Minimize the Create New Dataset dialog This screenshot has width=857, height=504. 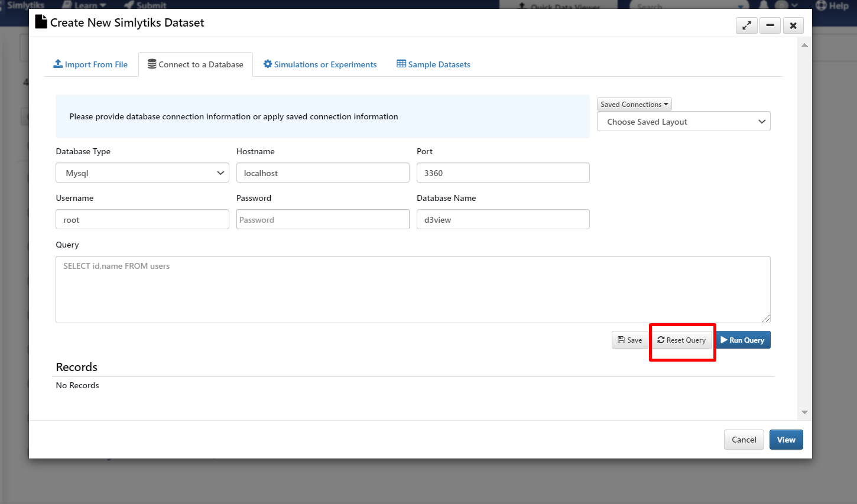tap(770, 25)
